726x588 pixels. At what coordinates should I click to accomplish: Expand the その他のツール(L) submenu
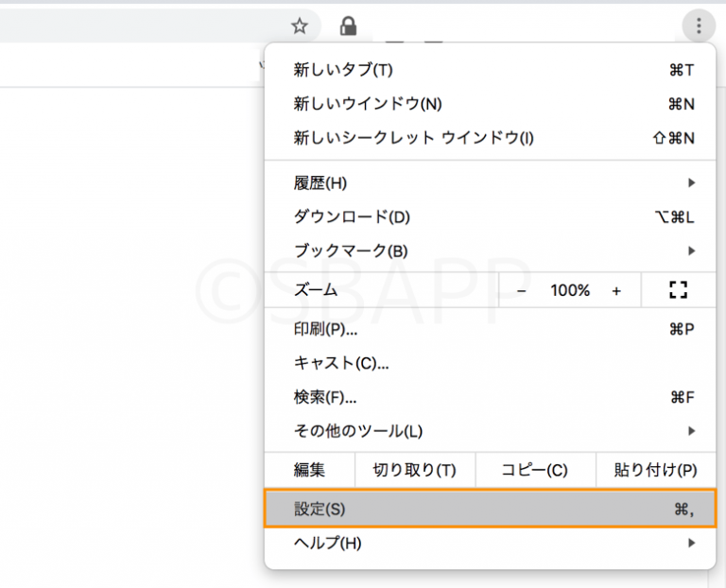(x=492, y=431)
